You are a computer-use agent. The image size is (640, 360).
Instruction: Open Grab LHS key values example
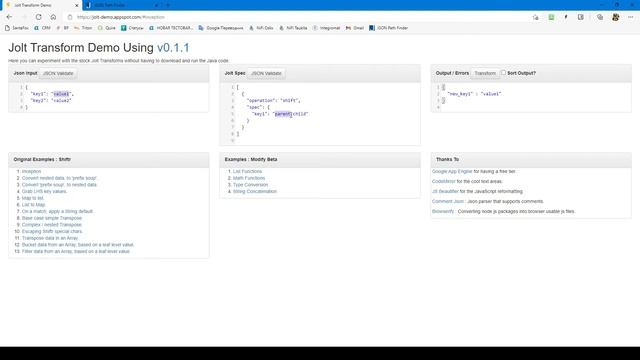(44, 191)
